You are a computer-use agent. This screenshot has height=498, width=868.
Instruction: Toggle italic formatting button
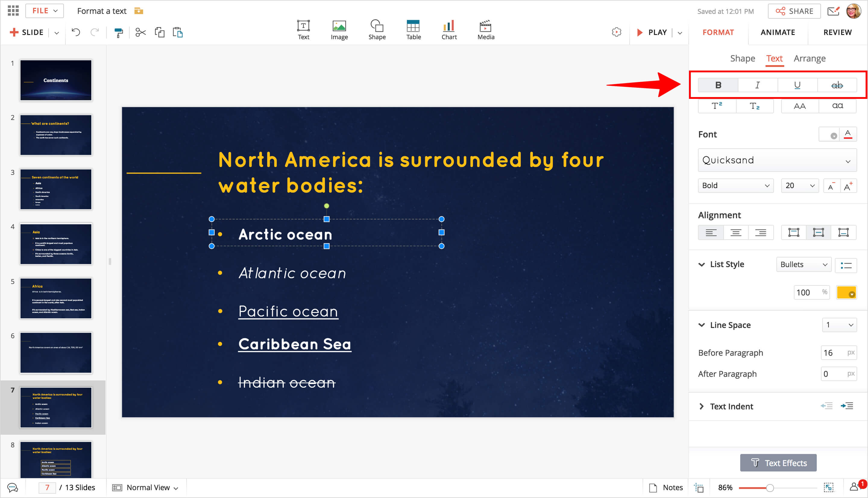[x=757, y=85]
